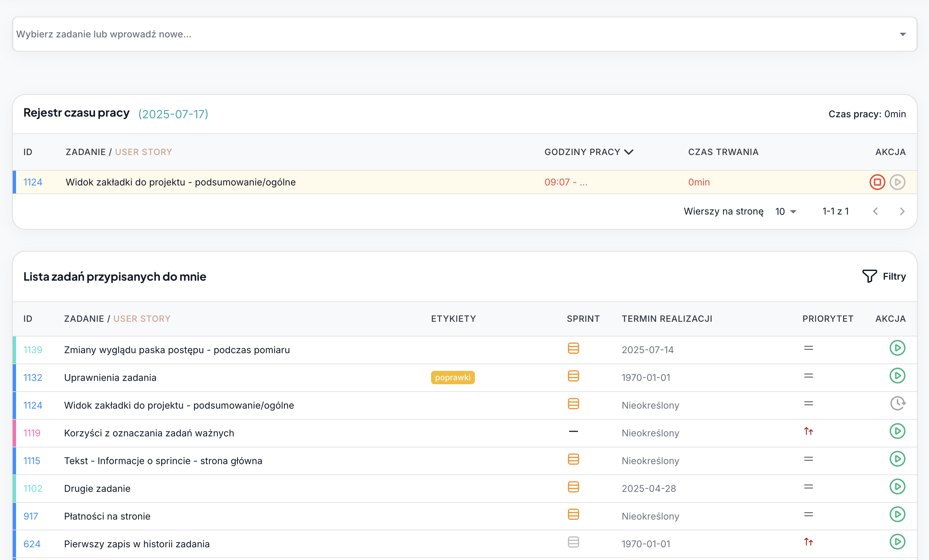Click Etykiety column header
This screenshot has width=929, height=560.
point(453,319)
